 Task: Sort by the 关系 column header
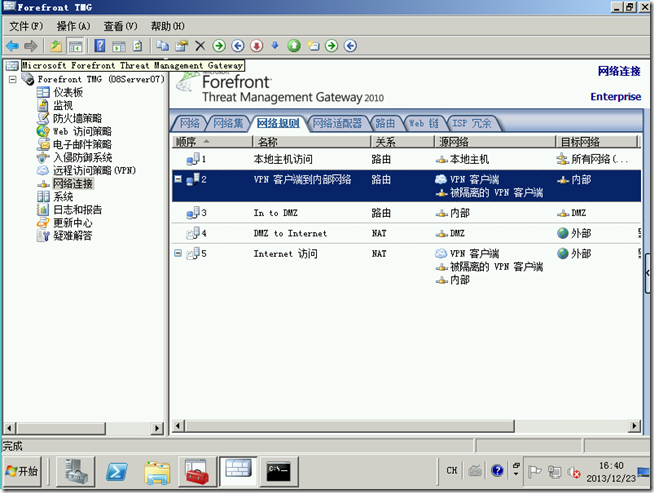[x=402, y=142]
